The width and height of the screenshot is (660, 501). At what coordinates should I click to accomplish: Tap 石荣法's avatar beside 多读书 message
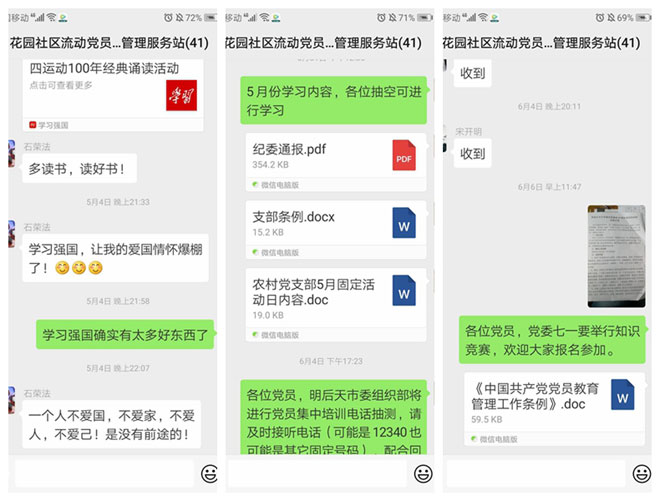[12, 154]
